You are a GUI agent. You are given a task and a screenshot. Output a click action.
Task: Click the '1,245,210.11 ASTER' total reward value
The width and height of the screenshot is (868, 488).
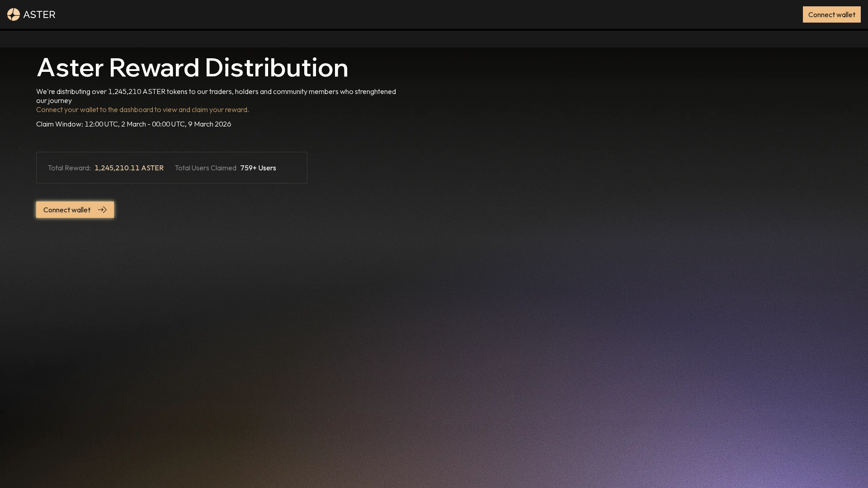point(129,168)
